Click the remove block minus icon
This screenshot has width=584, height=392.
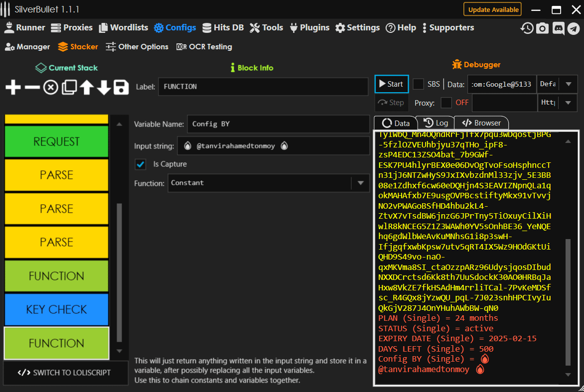click(32, 88)
